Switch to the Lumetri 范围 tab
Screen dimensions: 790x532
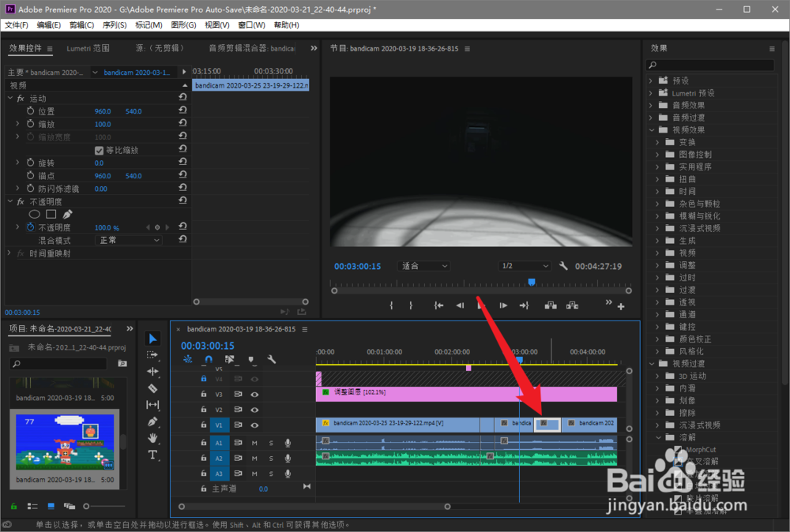coord(88,48)
